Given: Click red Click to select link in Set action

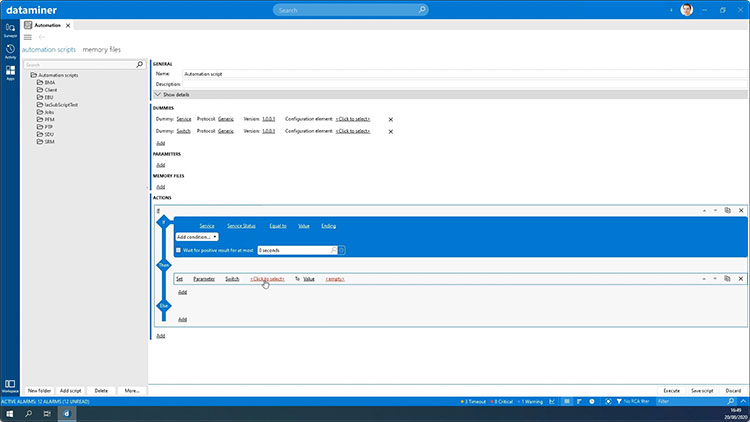Looking at the screenshot, I should pos(267,279).
